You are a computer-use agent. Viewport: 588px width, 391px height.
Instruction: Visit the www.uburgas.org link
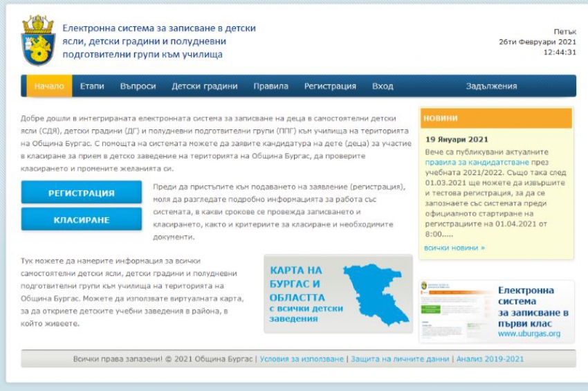529,334
